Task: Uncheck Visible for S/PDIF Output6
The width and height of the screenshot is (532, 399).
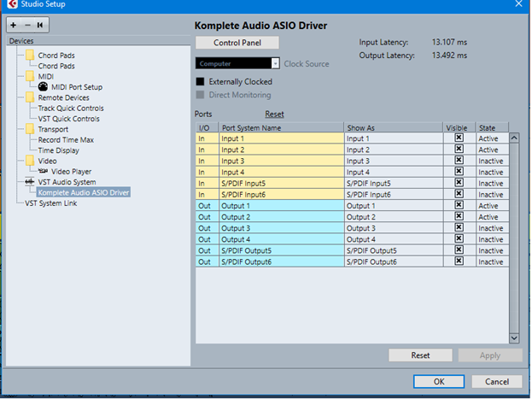Action: [x=459, y=261]
